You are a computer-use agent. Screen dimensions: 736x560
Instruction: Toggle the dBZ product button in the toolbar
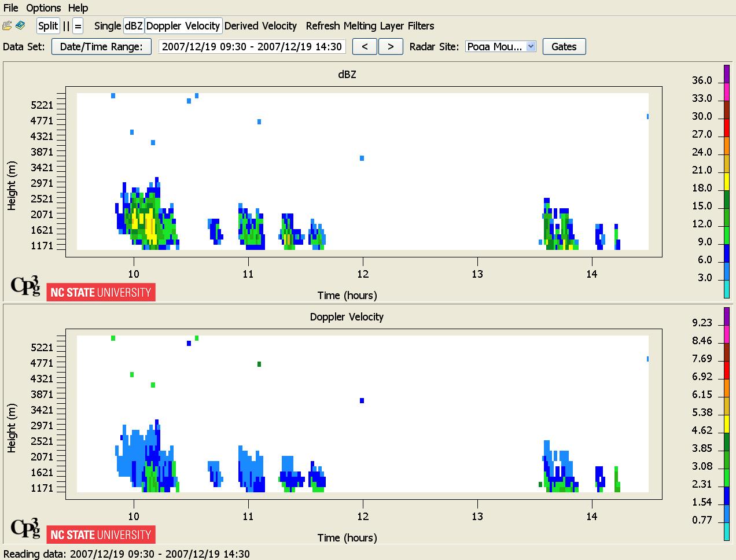(x=134, y=26)
